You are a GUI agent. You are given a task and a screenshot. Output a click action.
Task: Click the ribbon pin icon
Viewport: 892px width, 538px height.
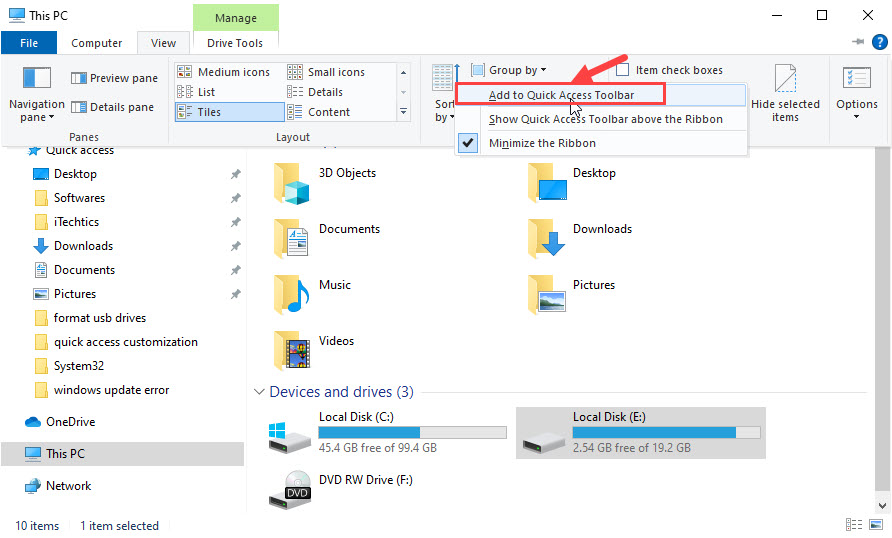tap(858, 42)
